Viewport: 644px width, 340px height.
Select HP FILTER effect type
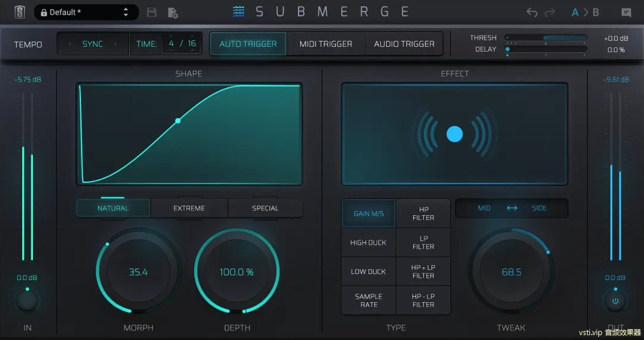tap(423, 213)
